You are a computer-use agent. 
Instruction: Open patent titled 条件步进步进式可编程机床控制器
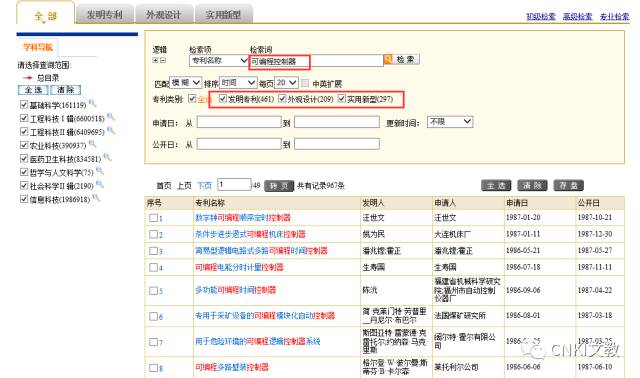point(250,234)
